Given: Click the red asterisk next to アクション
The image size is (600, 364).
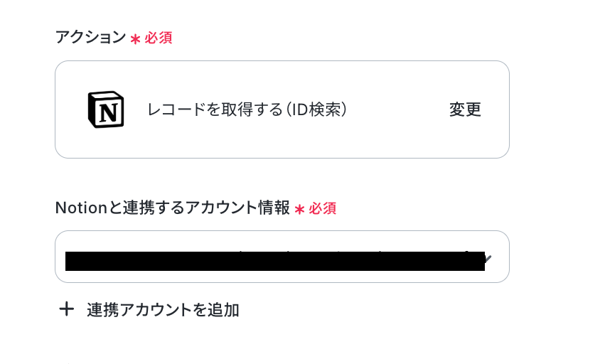Looking at the screenshot, I should tap(135, 38).
